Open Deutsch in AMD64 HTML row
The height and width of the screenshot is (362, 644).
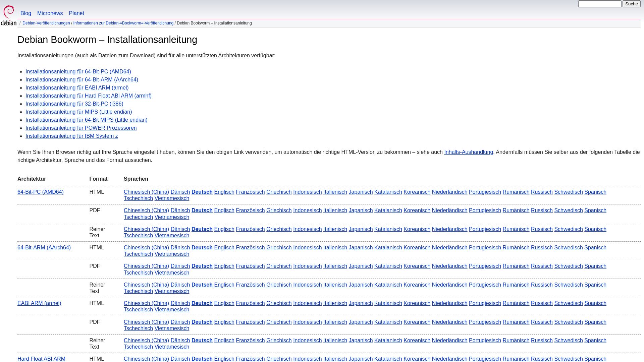202,192
